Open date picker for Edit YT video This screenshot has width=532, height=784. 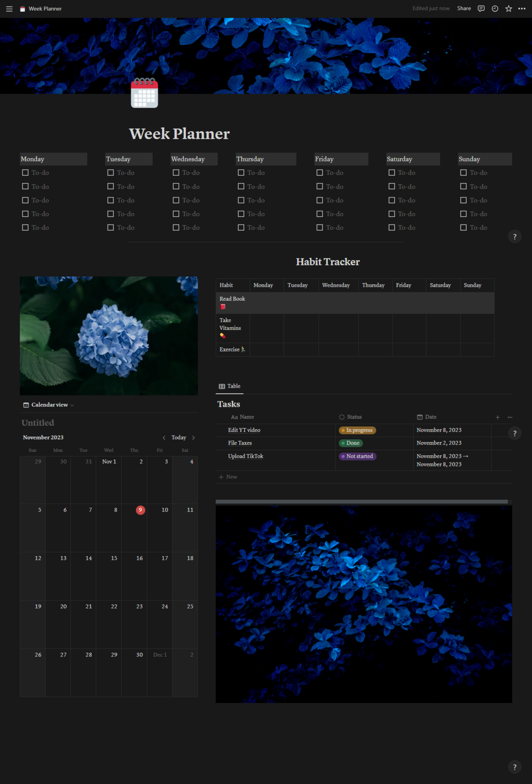point(439,430)
